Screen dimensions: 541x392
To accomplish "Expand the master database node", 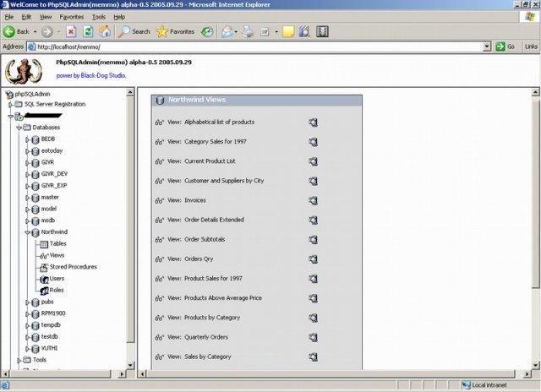I will coord(27,198).
